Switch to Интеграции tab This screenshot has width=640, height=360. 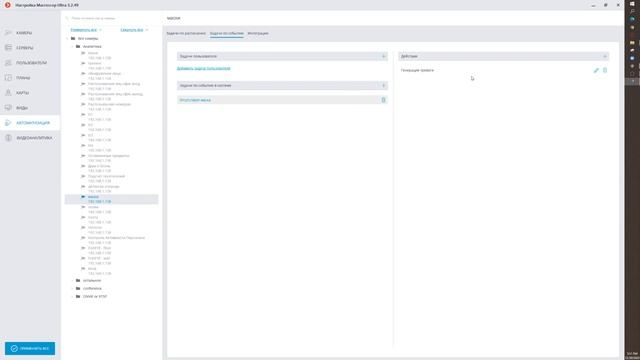click(x=258, y=33)
